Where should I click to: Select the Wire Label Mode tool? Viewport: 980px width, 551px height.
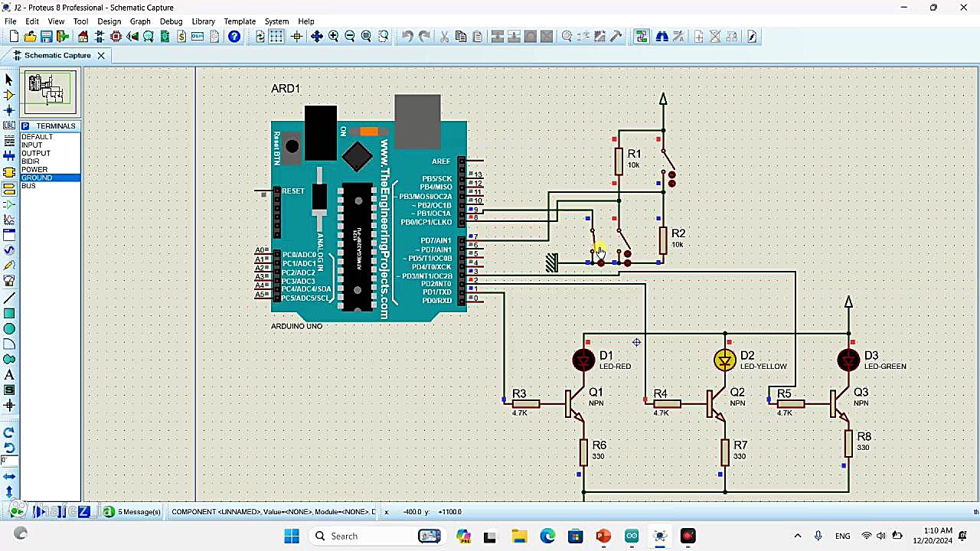click(x=9, y=126)
